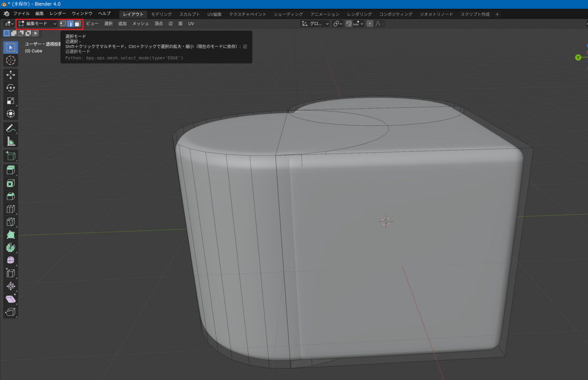
Task: Open the 編集モード mode dropdown
Action: click(x=38, y=24)
